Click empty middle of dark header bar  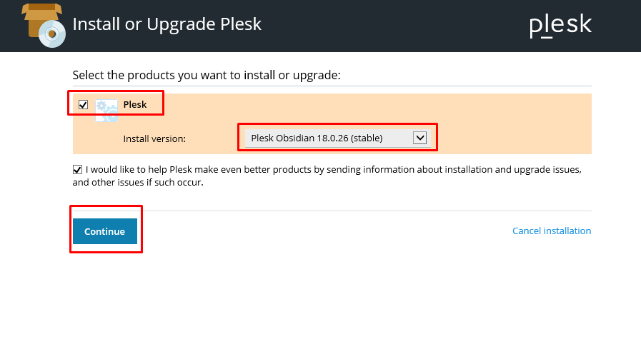[392, 25]
